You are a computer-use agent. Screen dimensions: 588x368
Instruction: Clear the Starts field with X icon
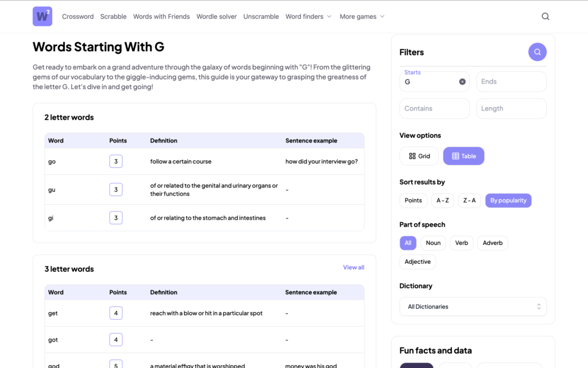[x=462, y=82]
